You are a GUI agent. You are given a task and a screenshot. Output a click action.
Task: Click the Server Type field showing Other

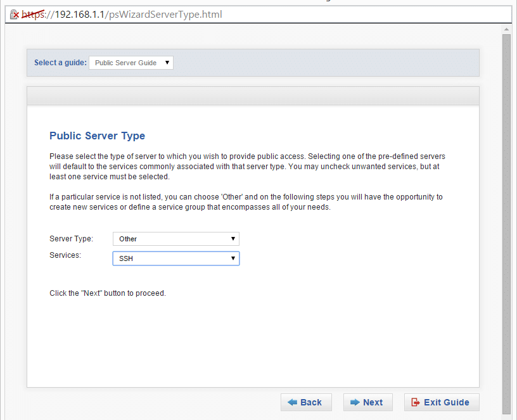(x=176, y=239)
